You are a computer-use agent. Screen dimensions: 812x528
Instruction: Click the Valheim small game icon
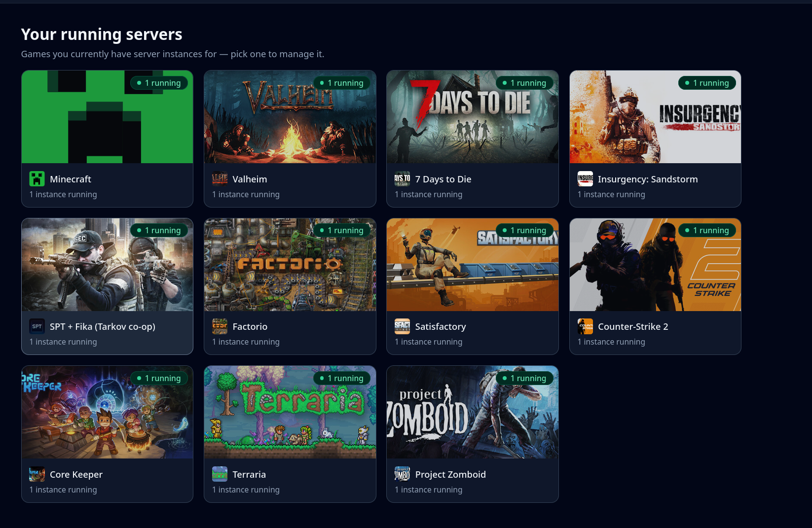[x=220, y=178]
